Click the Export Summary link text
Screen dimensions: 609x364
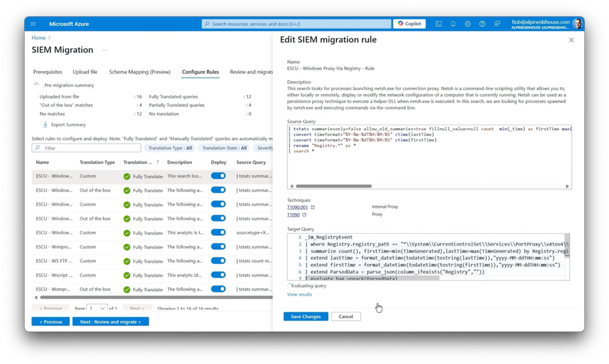(68, 125)
